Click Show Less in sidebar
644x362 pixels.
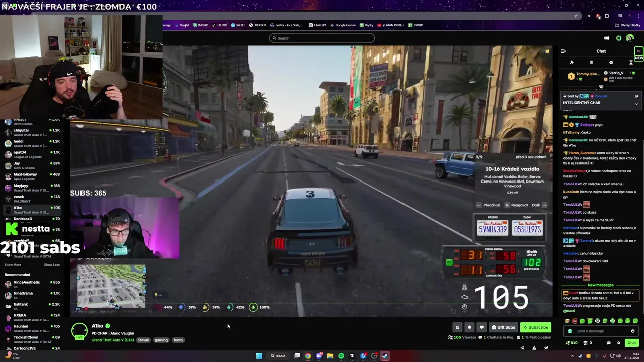52,265
